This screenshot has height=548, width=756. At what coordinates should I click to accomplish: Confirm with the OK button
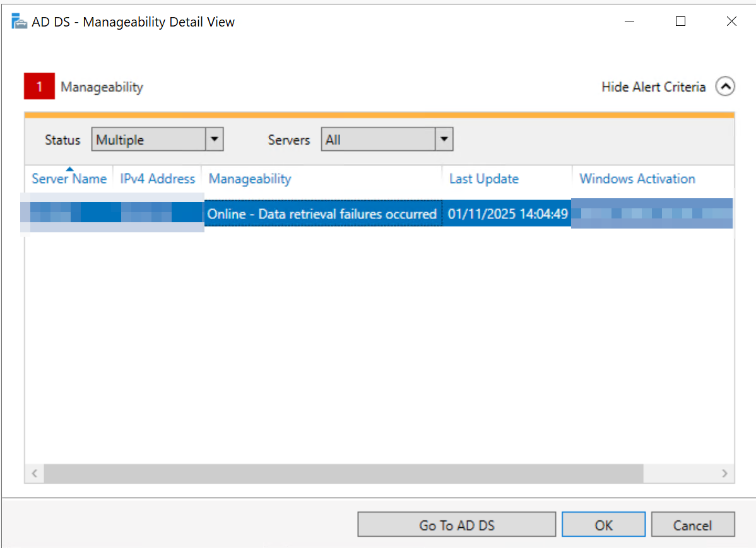pos(604,525)
